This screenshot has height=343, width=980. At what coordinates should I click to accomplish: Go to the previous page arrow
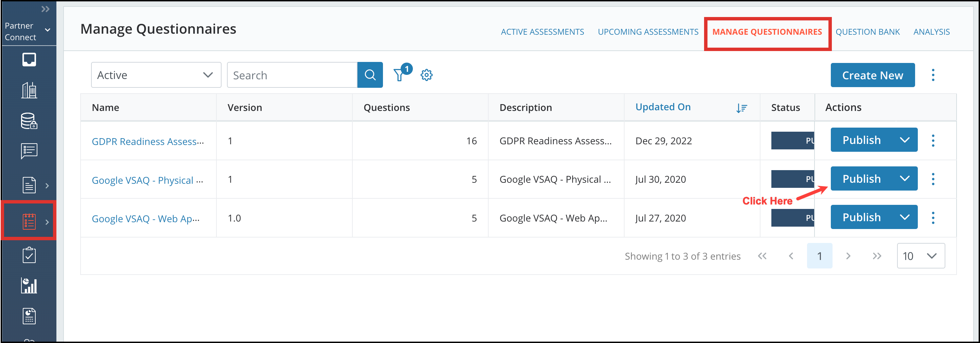[x=791, y=256]
